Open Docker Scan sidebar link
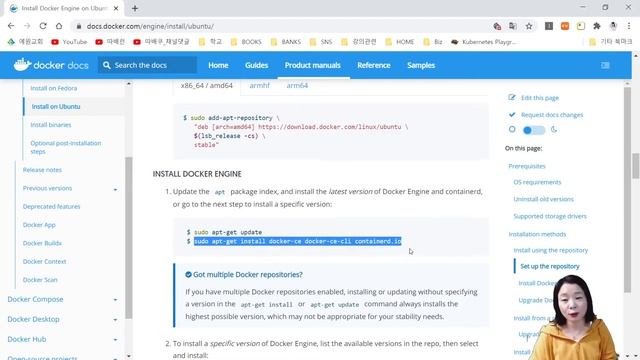The width and height of the screenshot is (640, 360). 40,280
